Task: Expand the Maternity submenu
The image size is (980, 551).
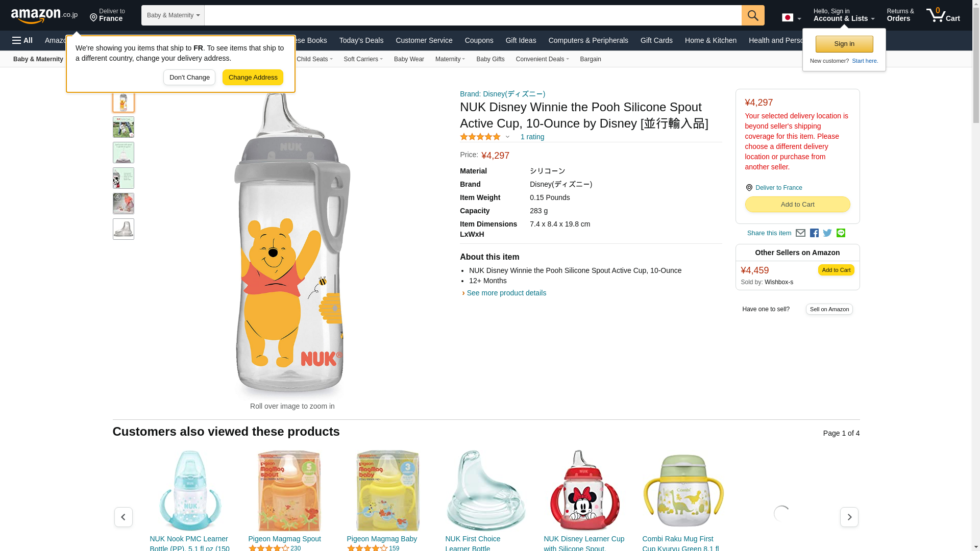Action: 450,59
